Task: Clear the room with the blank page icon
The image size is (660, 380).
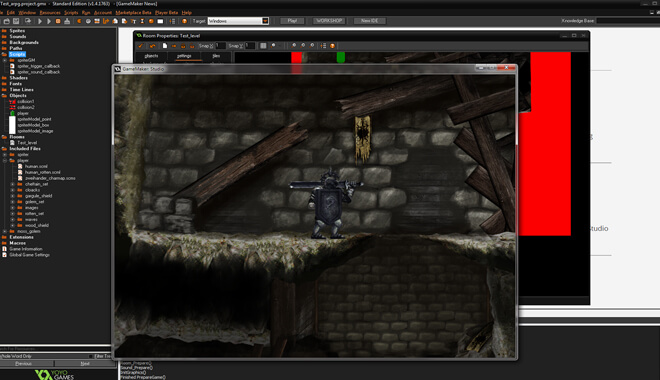Action: point(165,45)
